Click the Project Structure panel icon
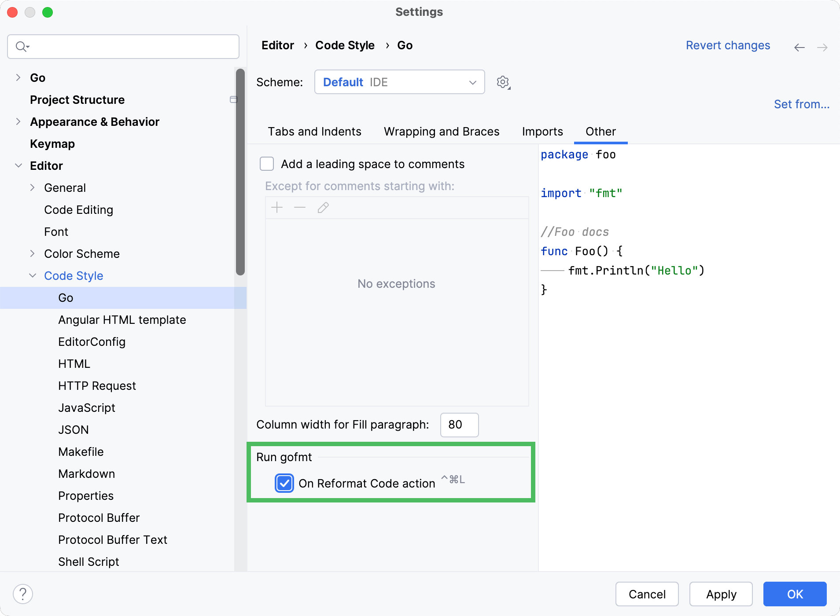840x616 pixels. point(234,99)
